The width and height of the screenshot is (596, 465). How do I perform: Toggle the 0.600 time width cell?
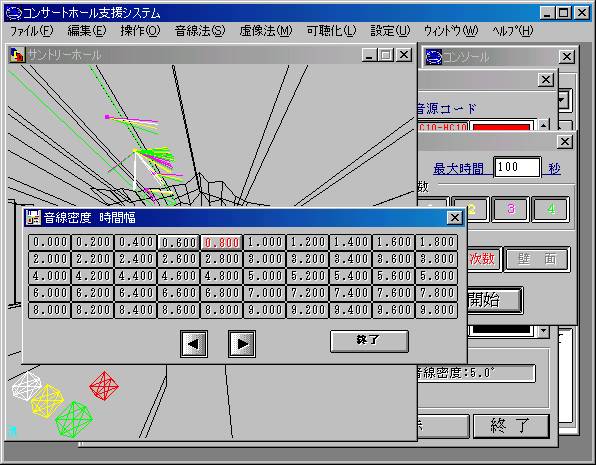pyautogui.click(x=179, y=242)
